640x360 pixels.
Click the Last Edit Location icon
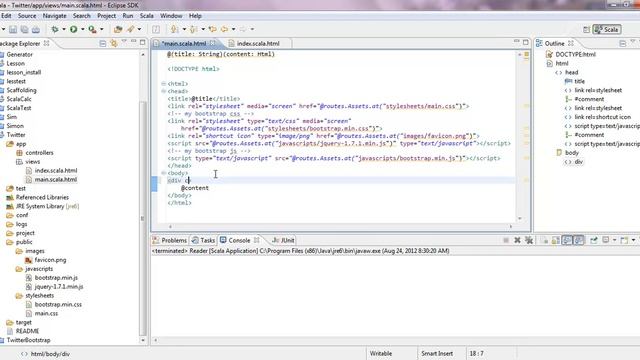(x=212, y=29)
